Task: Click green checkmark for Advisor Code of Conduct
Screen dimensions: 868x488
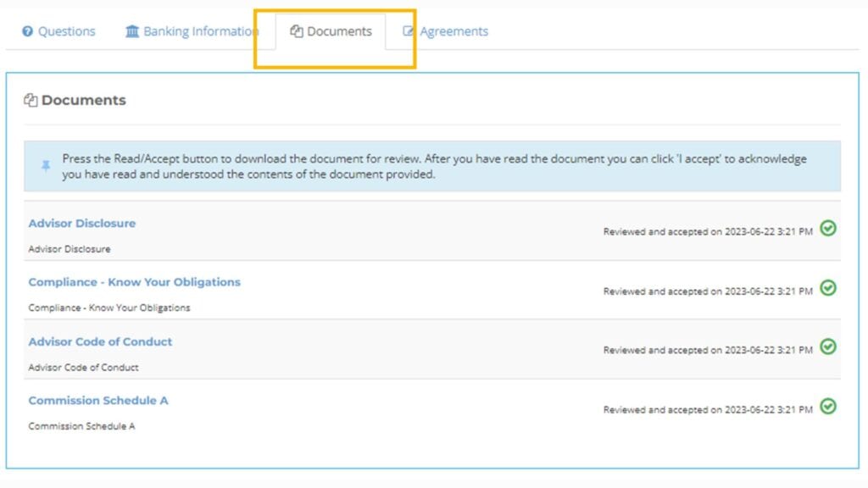Action: [x=828, y=347]
